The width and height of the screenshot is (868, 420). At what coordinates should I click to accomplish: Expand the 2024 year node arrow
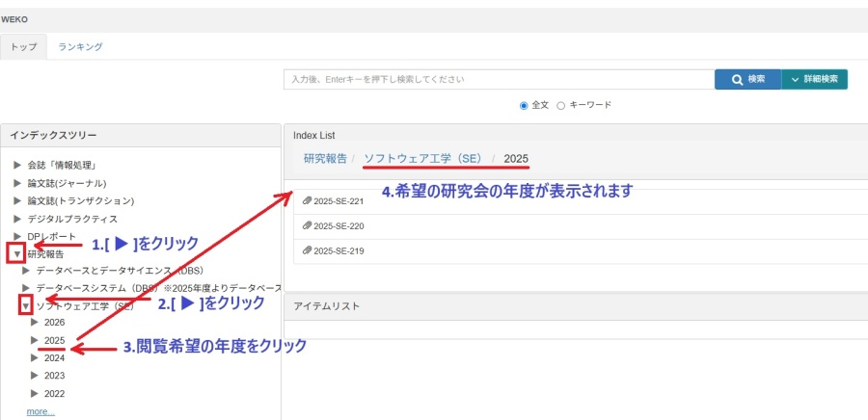pos(35,357)
